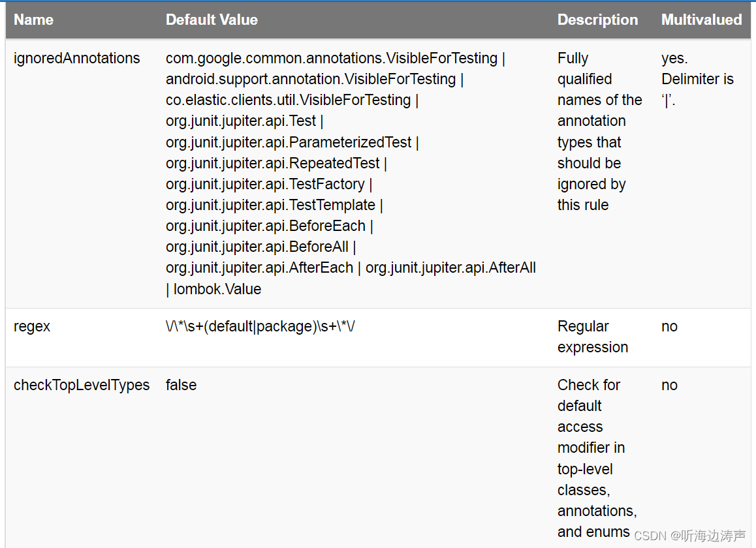Click the Name column header
Image resolution: width=756 pixels, height=548 pixels.
click(33, 20)
